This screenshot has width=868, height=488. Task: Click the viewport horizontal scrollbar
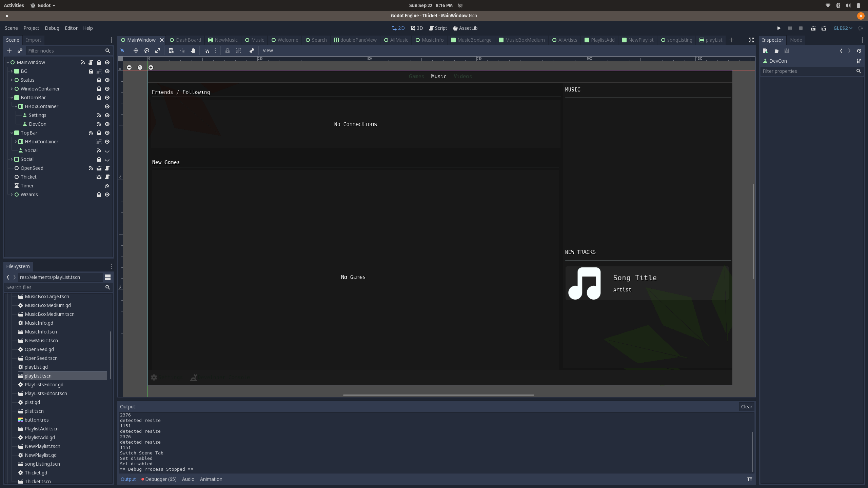[438, 395]
